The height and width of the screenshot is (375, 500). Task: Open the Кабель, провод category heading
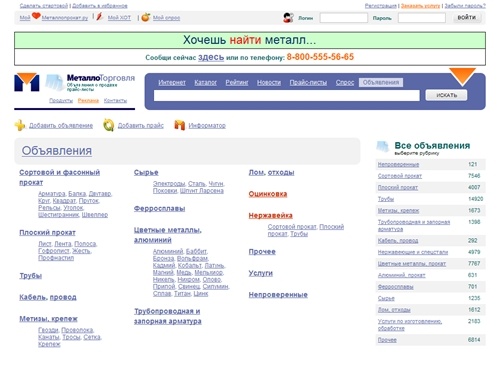48,297
